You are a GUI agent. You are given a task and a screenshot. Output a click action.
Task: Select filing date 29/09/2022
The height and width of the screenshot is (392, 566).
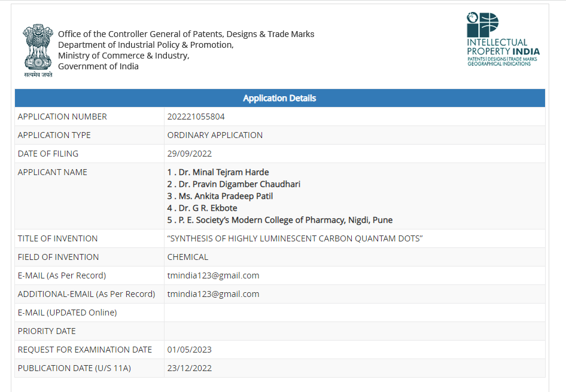(189, 154)
